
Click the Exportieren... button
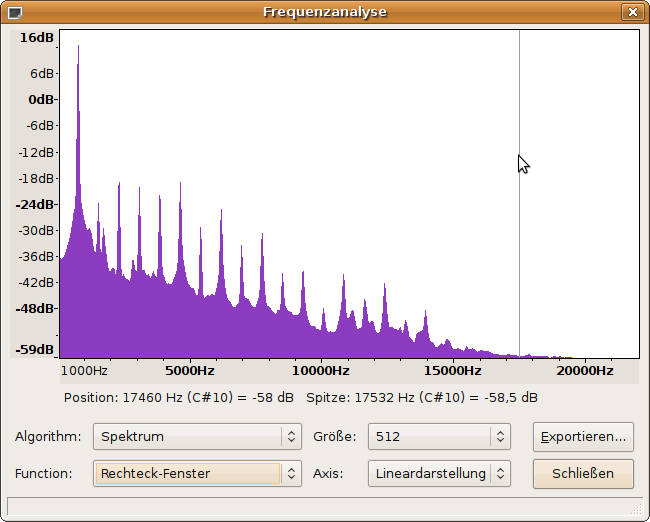[583, 437]
